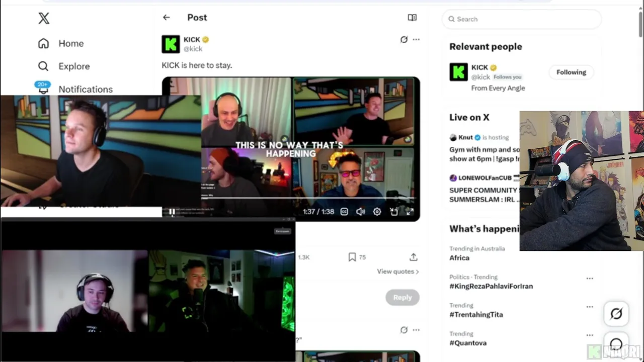
Task: Open the more options menu on the KICK post
Action: click(416, 40)
